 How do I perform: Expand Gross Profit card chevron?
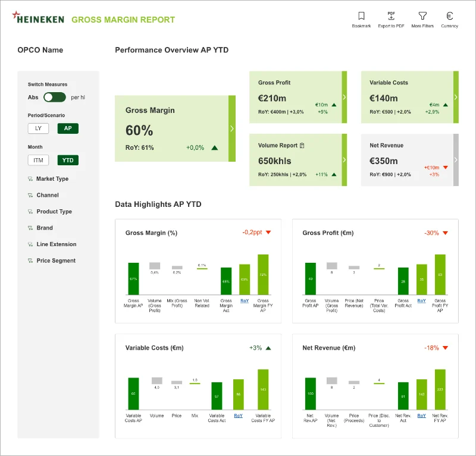pyautogui.click(x=345, y=97)
